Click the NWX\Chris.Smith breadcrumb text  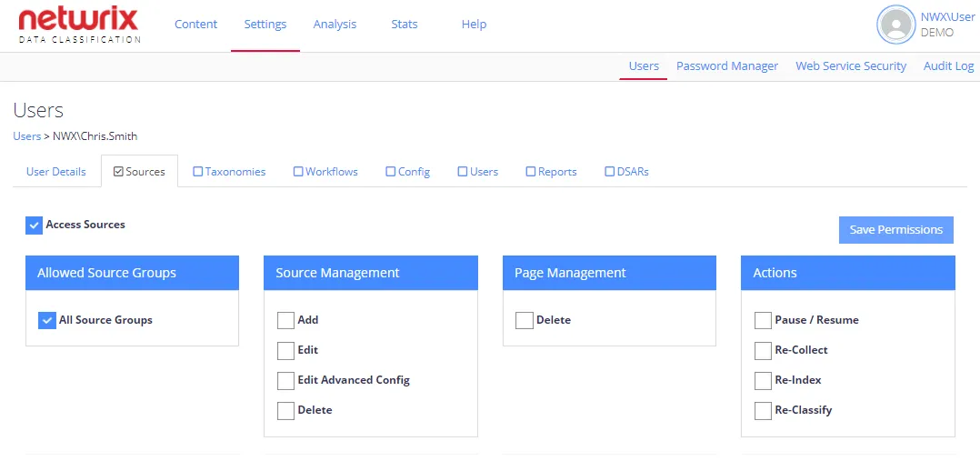pyautogui.click(x=95, y=135)
